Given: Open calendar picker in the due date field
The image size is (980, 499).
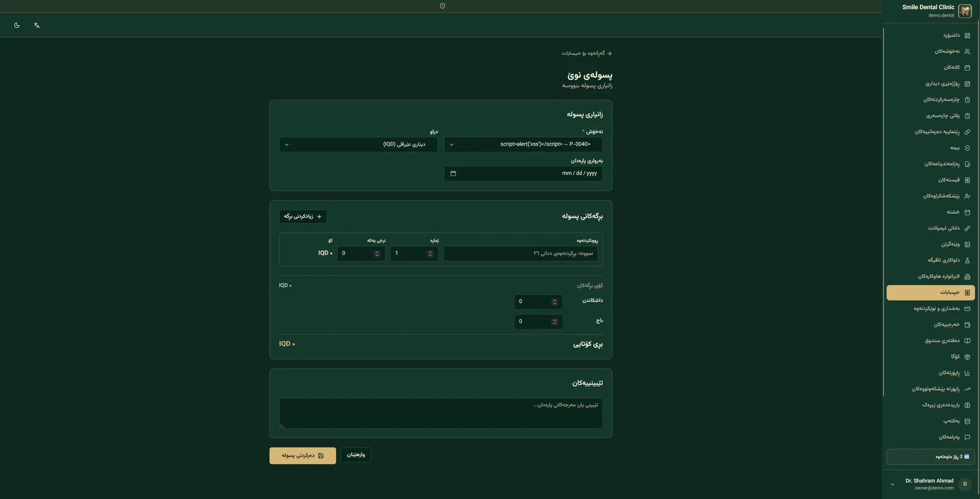Looking at the screenshot, I should point(453,174).
